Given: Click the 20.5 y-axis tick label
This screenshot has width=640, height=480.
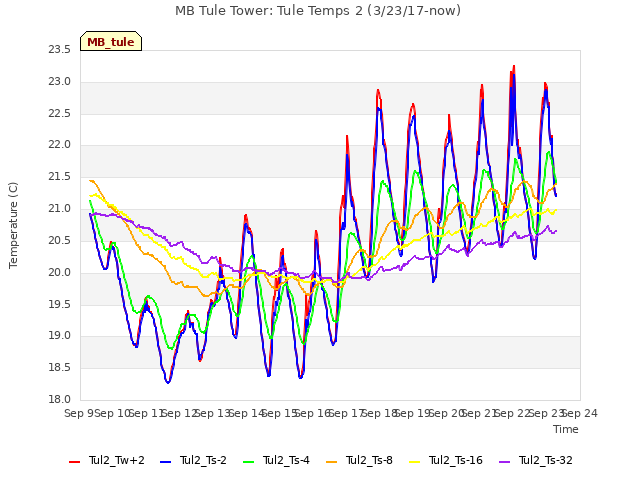Looking at the screenshot, I should point(60,240).
